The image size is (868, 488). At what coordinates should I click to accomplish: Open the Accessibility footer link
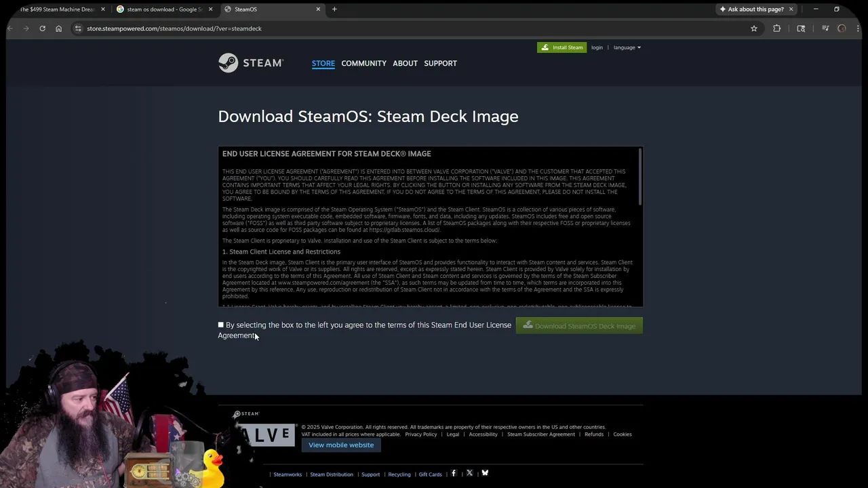(x=484, y=434)
